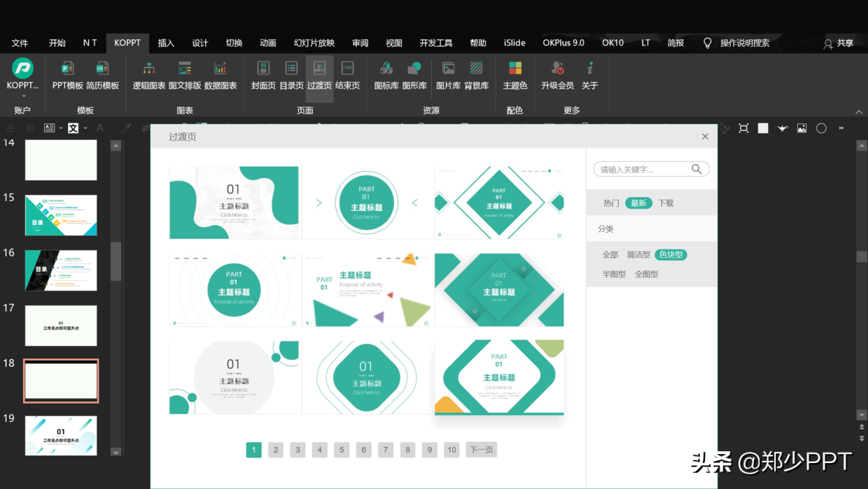868x489 pixels.
Task: Filter category by 半图型
Action: coord(614,274)
